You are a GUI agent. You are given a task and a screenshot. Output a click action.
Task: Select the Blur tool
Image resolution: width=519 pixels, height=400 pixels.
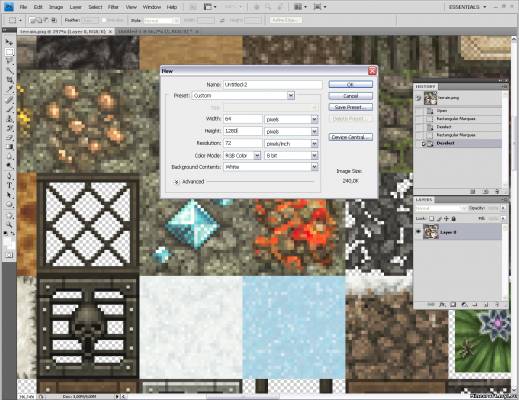[9, 156]
